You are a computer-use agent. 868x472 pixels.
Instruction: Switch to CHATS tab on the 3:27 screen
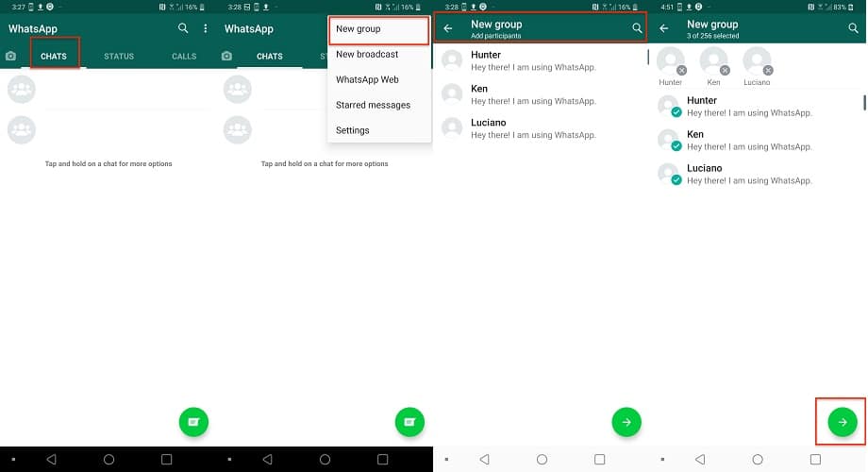[x=54, y=56]
